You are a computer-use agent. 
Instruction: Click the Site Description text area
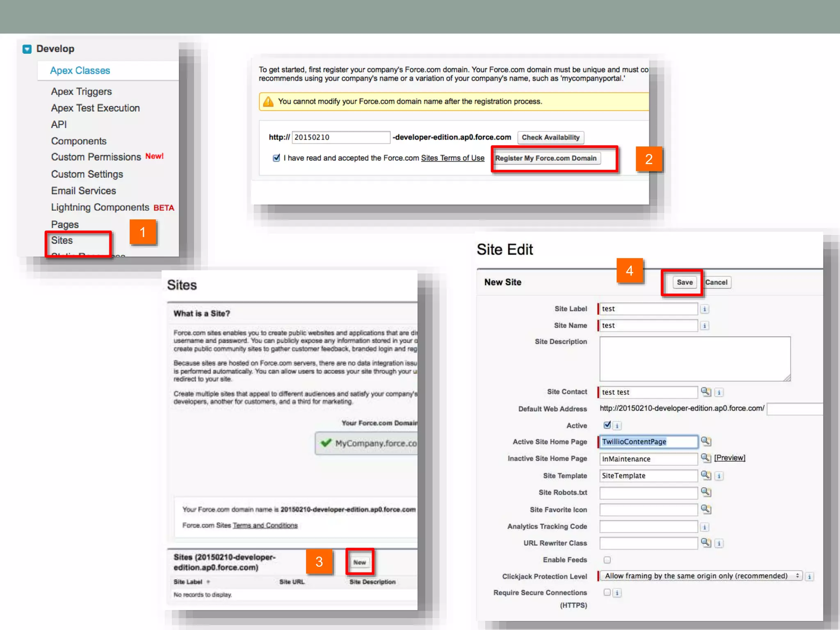click(x=695, y=359)
